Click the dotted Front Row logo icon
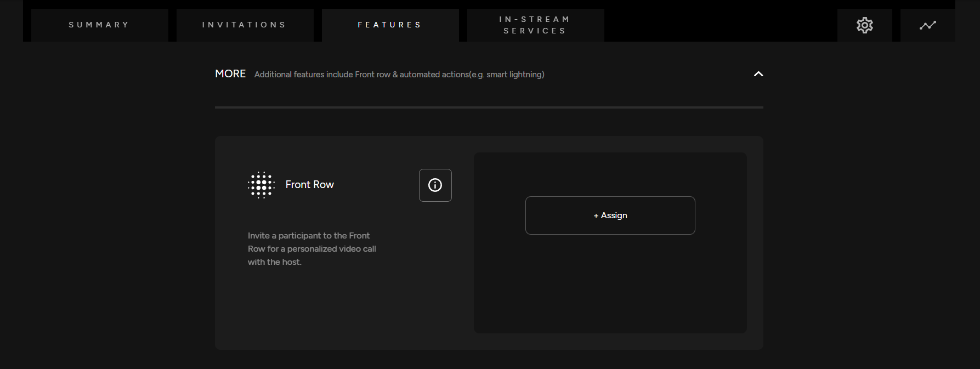Screen dimensions: 980x369 (261, 185)
